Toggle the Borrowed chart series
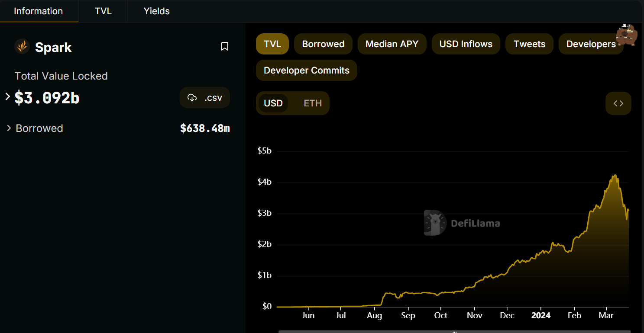Viewport: 644px width, 333px height. 323,44
